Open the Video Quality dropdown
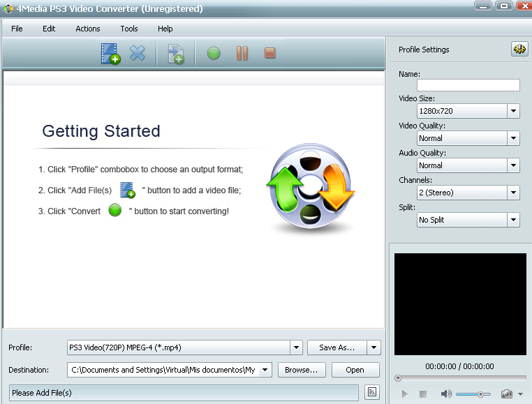 pyautogui.click(x=513, y=138)
